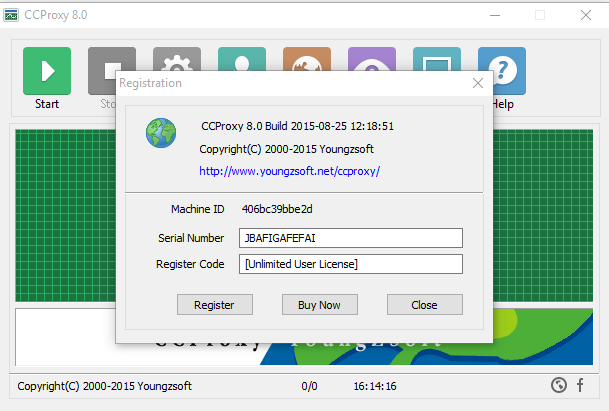Image resolution: width=609 pixels, height=411 pixels.
Task: Click the Serial Number label
Action: coord(191,238)
